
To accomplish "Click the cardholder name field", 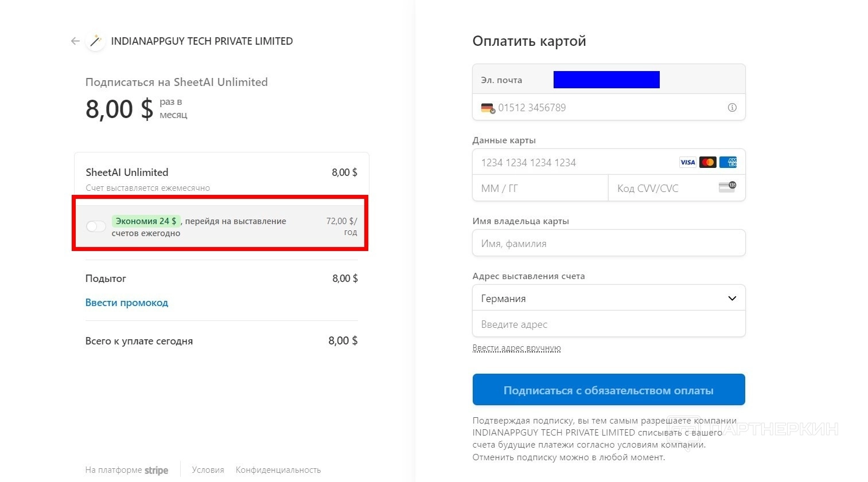I will 608,244.
